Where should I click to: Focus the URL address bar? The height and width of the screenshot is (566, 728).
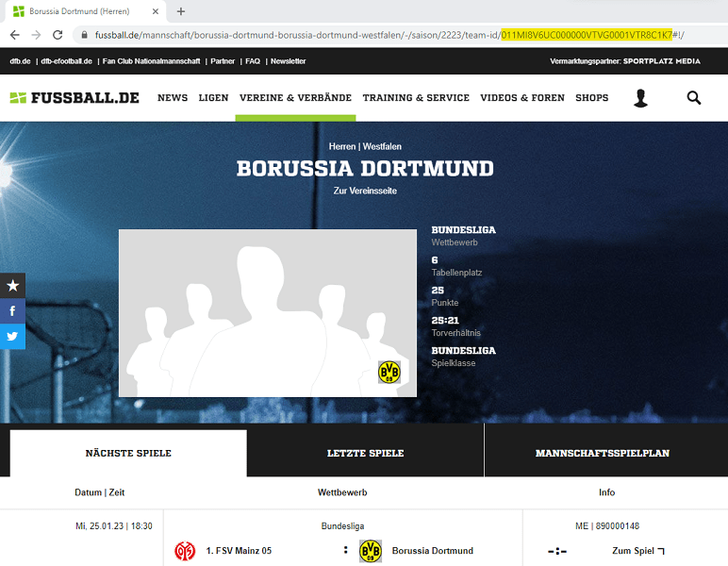click(x=389, y=35)
